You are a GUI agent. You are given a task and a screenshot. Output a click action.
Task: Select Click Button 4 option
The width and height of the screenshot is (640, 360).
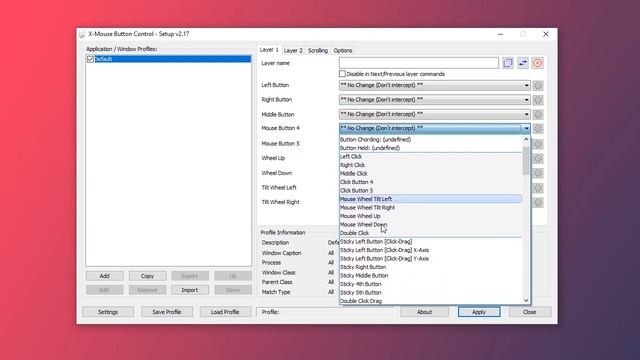(x=431, y=182)
